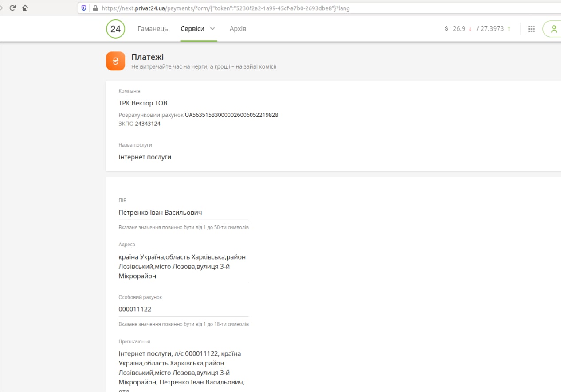Edit Особовий рахунок field 000011122
The width and height of the screenshot is (561, 392).
coord(184,309)
